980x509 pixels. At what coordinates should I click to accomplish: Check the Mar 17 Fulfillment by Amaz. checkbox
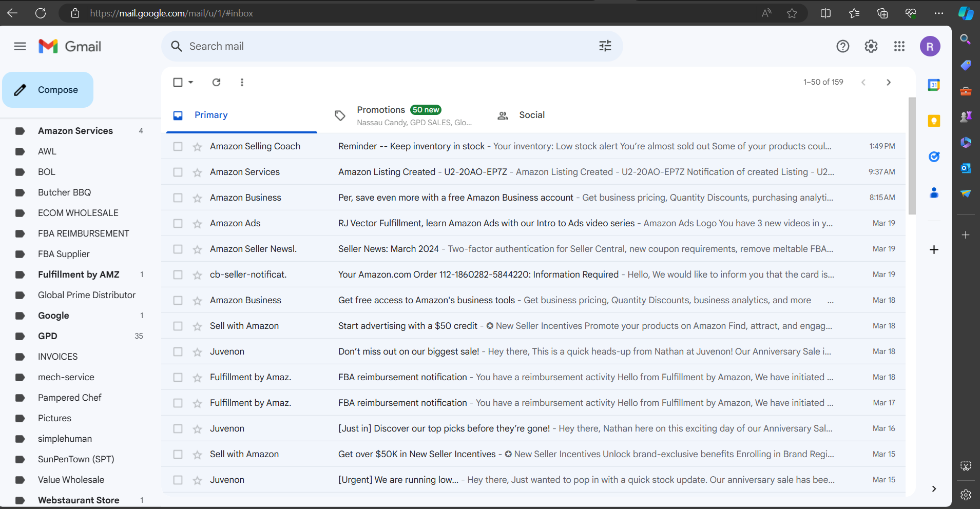click(x=178, y=403)
